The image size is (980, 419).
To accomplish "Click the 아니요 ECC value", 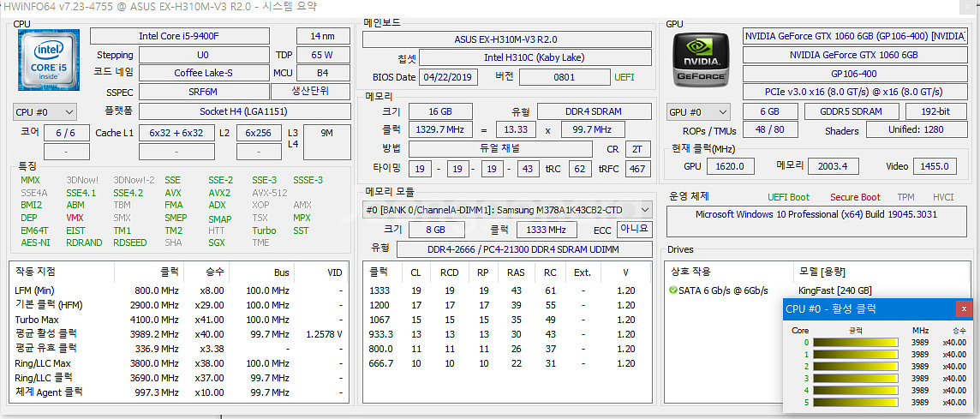I will [x=635, y=229].
